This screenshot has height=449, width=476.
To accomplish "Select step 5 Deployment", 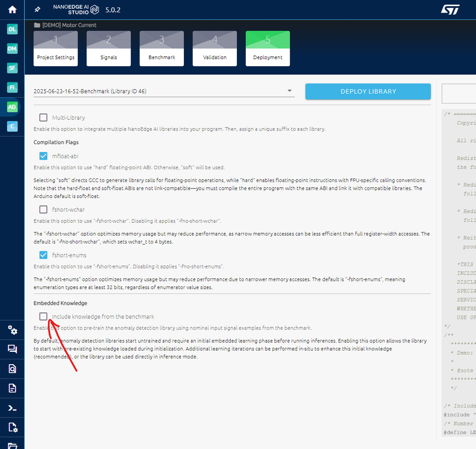I will pyautogui.click(x=268, y=49).
